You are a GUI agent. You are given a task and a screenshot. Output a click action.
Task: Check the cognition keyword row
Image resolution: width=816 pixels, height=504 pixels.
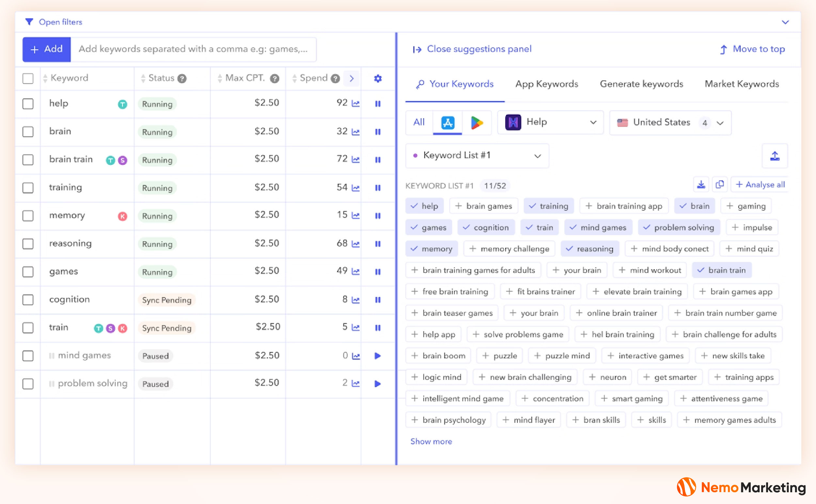click(28, 300)
